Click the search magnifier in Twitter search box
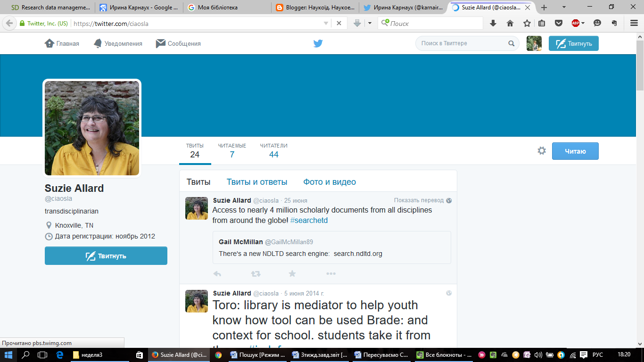644x362 pixels. click(512, 43)
